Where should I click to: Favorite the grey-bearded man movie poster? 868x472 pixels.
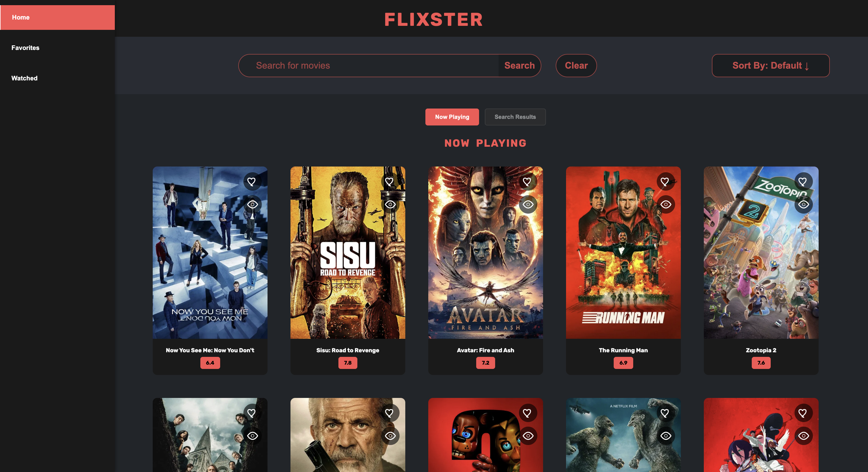(x=390, y=413)
